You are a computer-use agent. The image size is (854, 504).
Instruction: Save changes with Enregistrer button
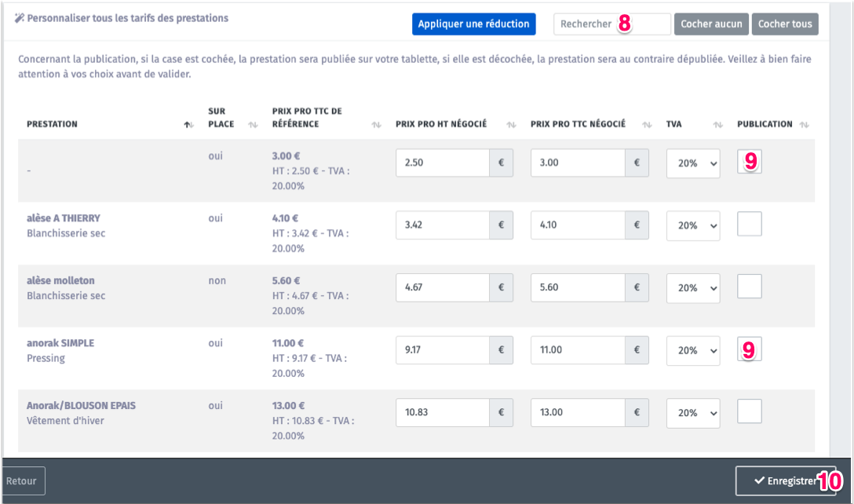(785, 481)
